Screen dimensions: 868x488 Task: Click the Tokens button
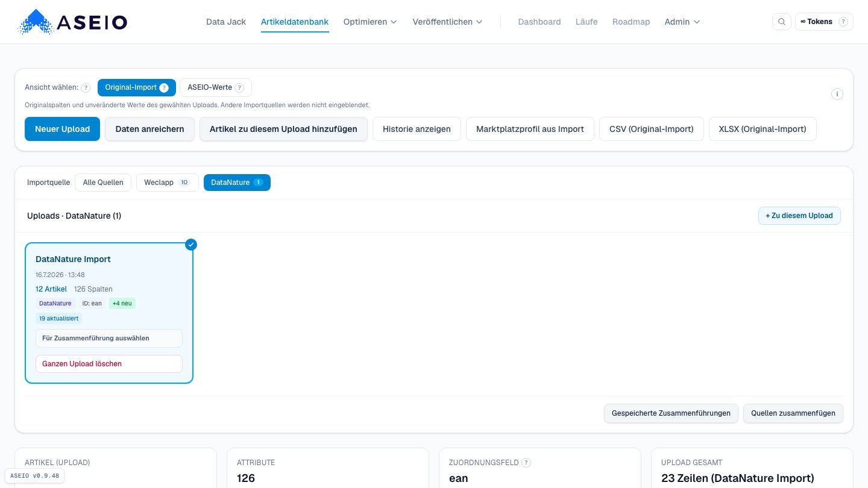(824, 22)
